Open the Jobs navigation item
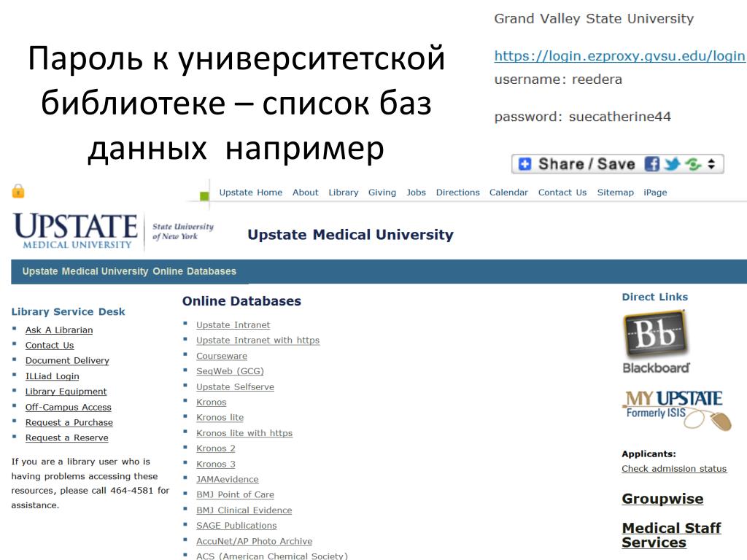Screen dimensions: 747x560 click(x=416, y=192)
